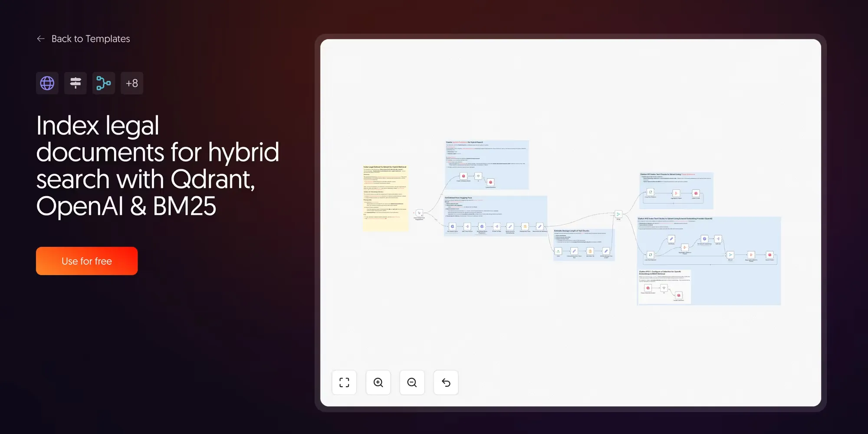Select the Merge node in the workflow
The width and height of the screenshot is (868, 434).
pyautogui.click(x=618, y=214)
